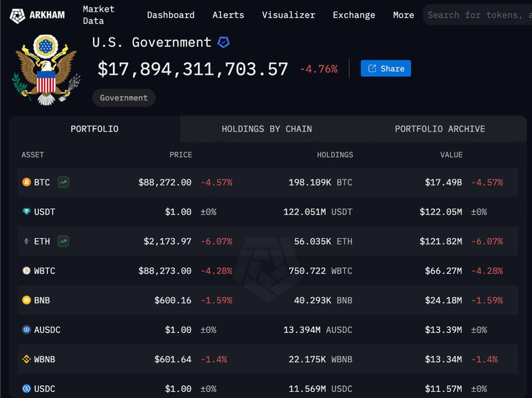This screenshot has width=532, height=398.
Task: Click the total value $17,894,311,703.57
Action: [x=193, y=69]
